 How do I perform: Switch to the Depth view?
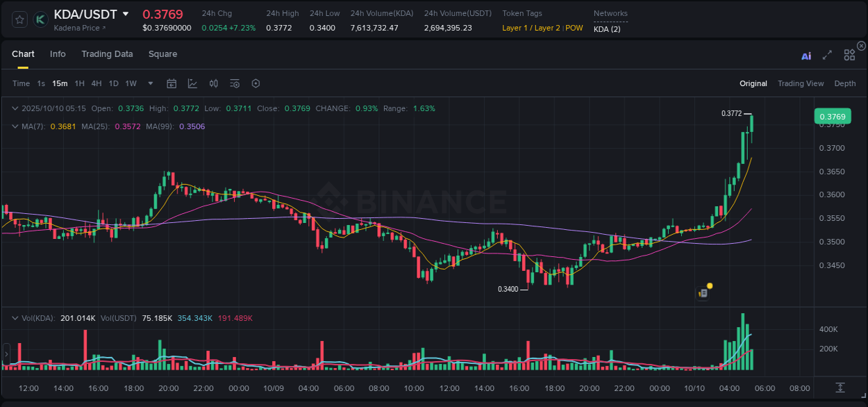coord(845,83)
